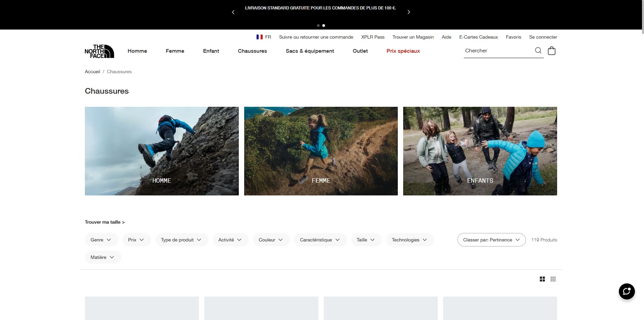Open the Outlet menu

(x=360, y=51)
